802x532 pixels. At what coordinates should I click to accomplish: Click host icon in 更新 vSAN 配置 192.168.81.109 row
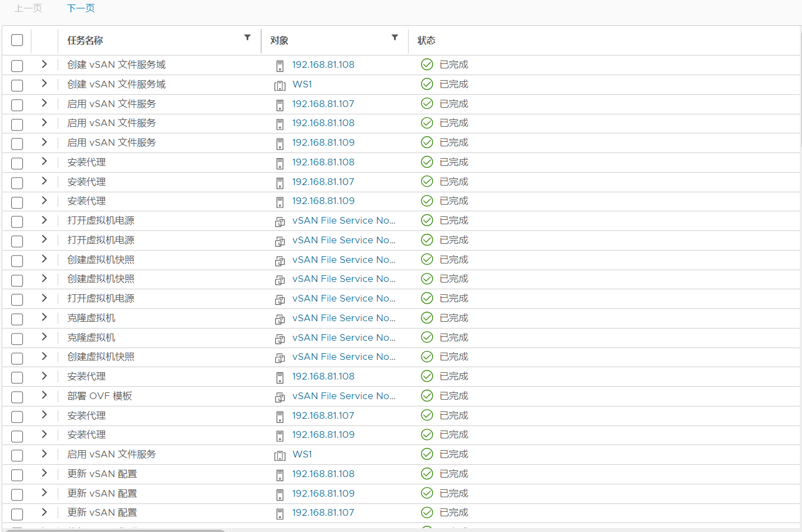click(280, 494)
